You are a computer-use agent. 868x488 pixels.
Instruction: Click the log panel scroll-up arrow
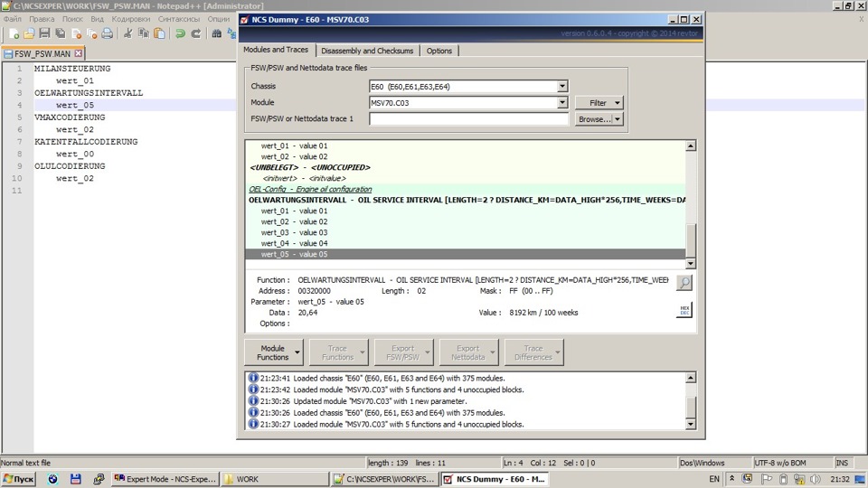[690, 378]
